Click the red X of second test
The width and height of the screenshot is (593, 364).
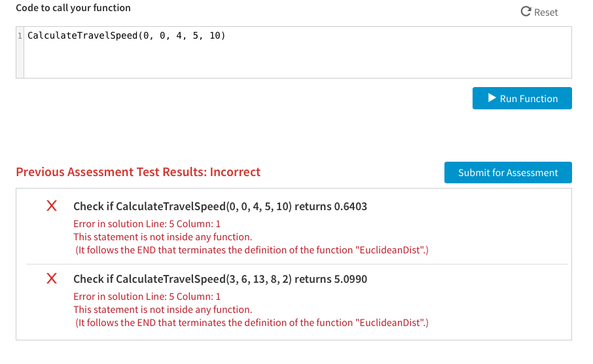click(52, 278)
